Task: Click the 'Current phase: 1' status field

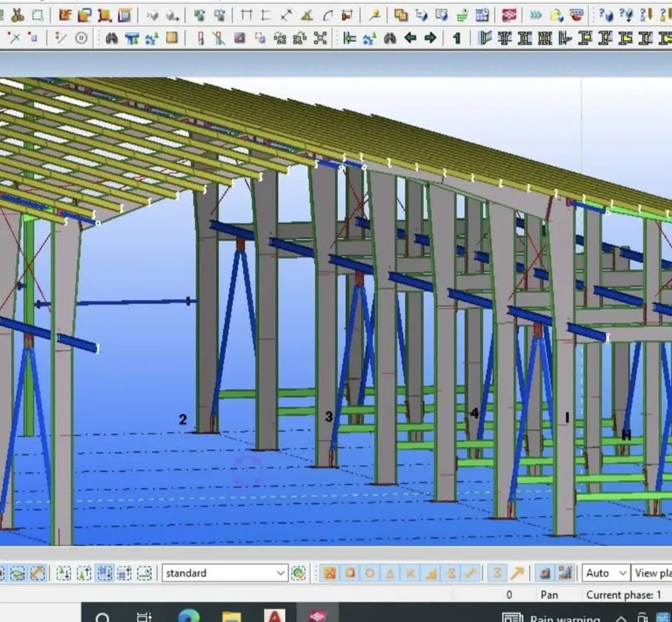Action: click(x=623, y=595)
